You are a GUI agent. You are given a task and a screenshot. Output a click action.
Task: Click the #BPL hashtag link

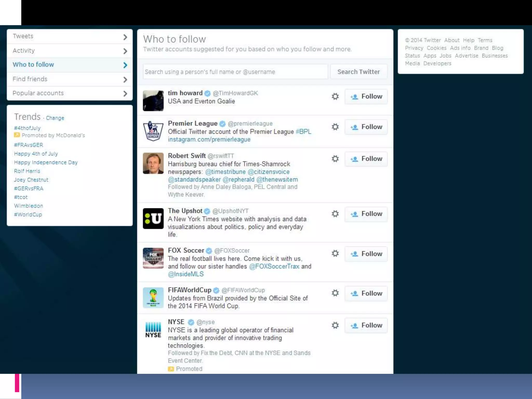click(303, 132)
